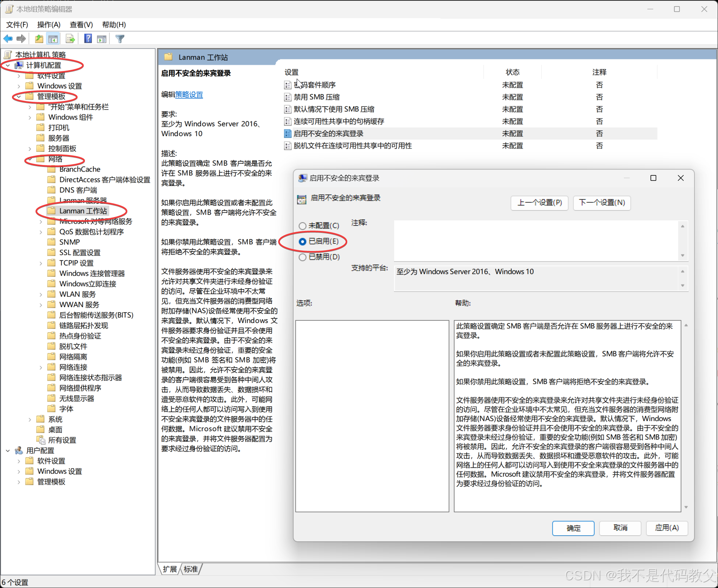Select the Windows立即连接 tree item
This screenshot has height=588, width=718.
pos(88,284)
